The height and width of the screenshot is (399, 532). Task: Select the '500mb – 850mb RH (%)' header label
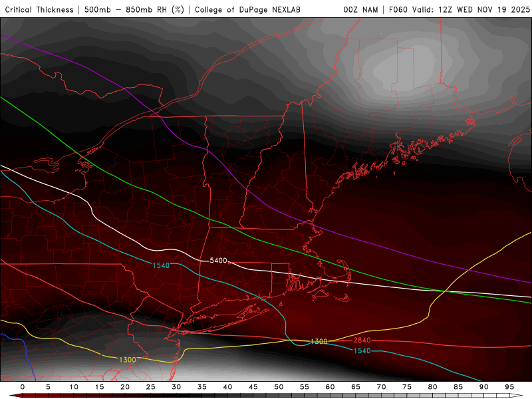[134, 10]
